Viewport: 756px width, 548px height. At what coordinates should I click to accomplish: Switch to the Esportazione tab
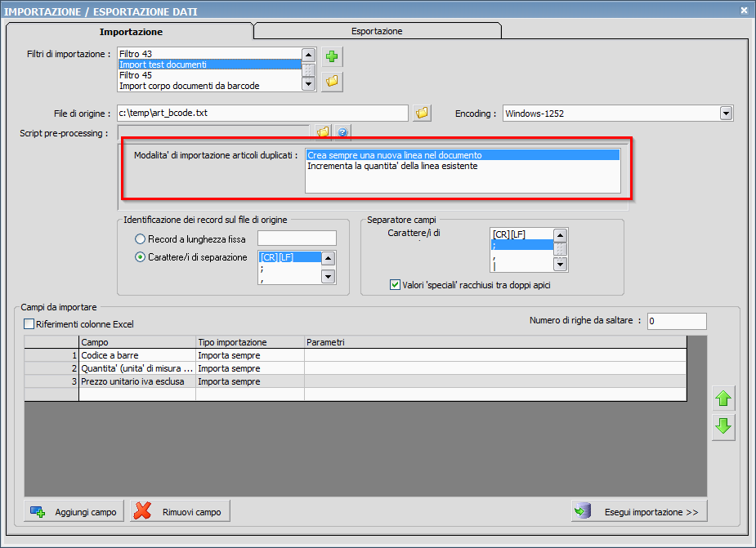click(x=377, y=31)
